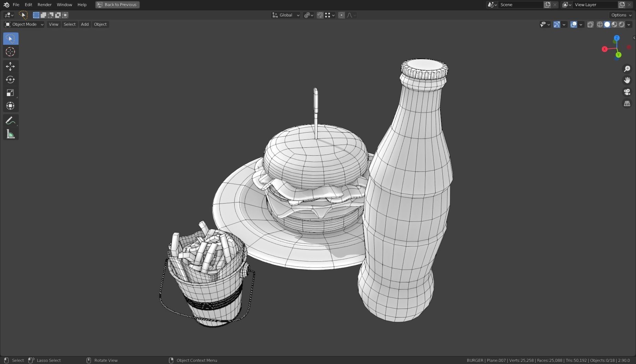Set selection mode to Subtract
The image size is (636, 364).
(x=51, y=15)
